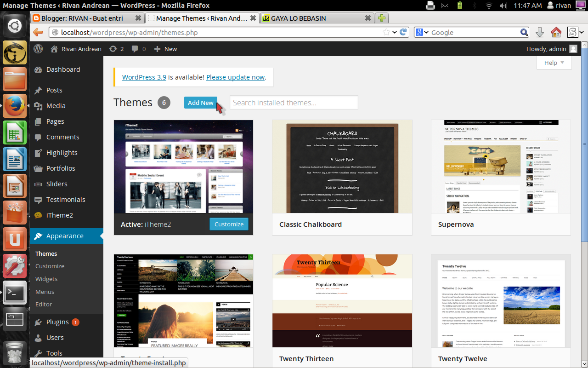Select the Classic Chalkboard theme thumbnail
This screenshot has width=588, height=368.
[342, 167]
